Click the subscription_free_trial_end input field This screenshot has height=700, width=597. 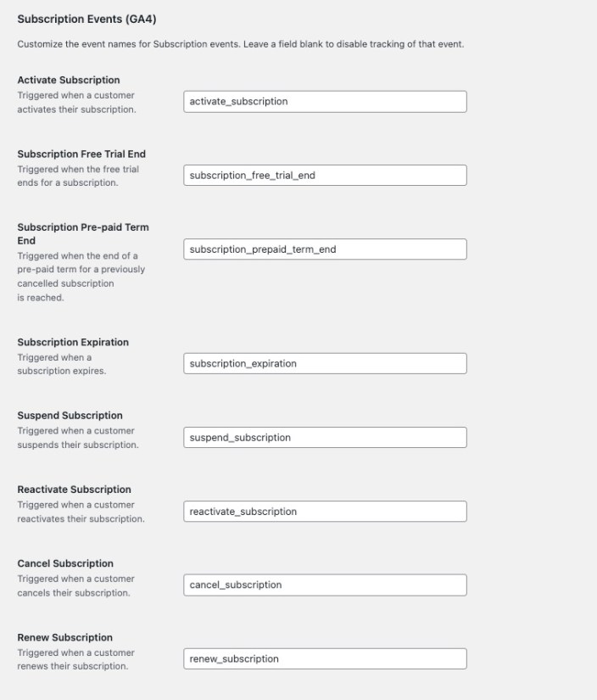click(325, 175)
